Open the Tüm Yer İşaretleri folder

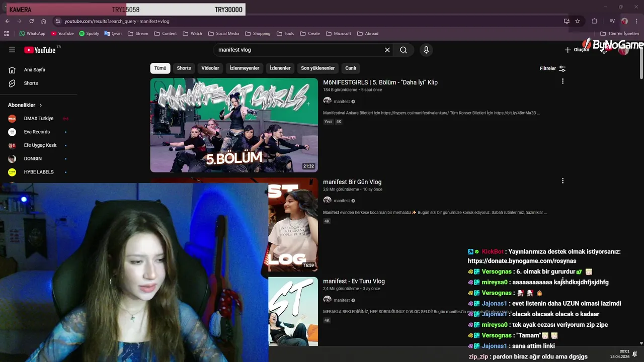[x=620, y=34]
